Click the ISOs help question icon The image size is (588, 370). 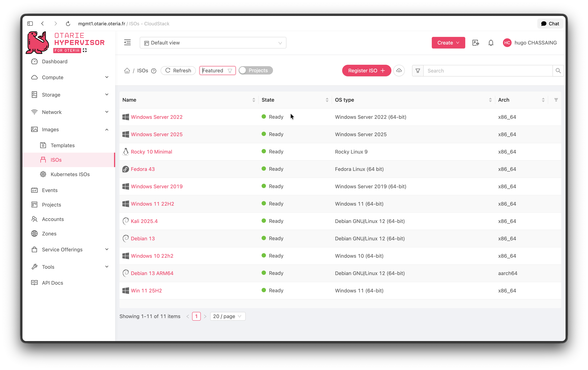pyautogui.click(x=154, y=71)
